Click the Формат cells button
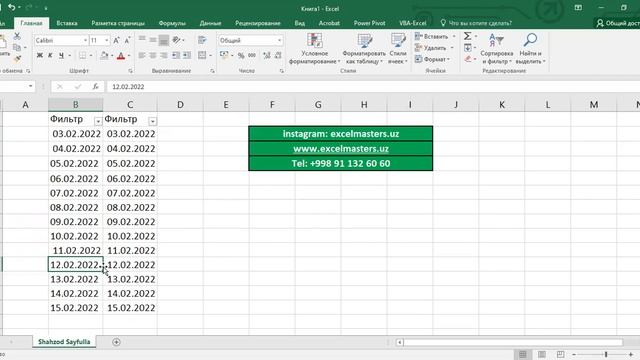This screenshot has width=640, height=360. (432, 59)
